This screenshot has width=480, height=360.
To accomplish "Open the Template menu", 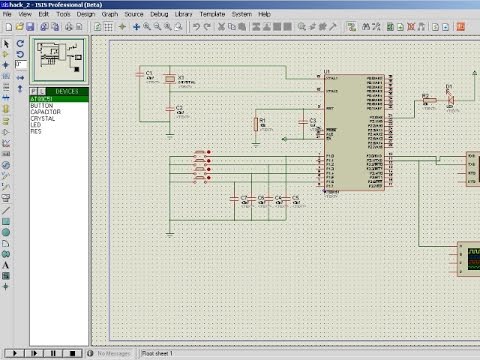I will click(212, 14).
